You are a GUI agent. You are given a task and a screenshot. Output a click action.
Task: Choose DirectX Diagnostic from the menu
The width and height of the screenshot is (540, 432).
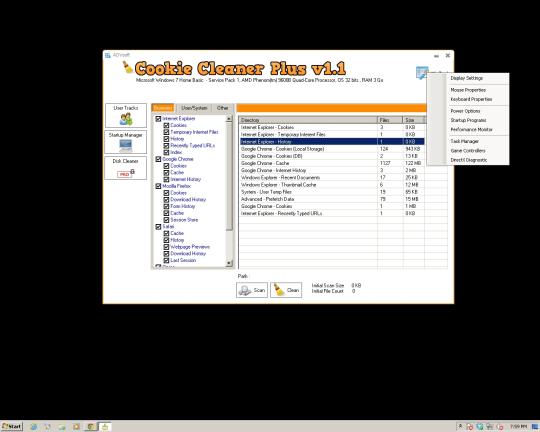pyautogui.click(x=469, y=160)
